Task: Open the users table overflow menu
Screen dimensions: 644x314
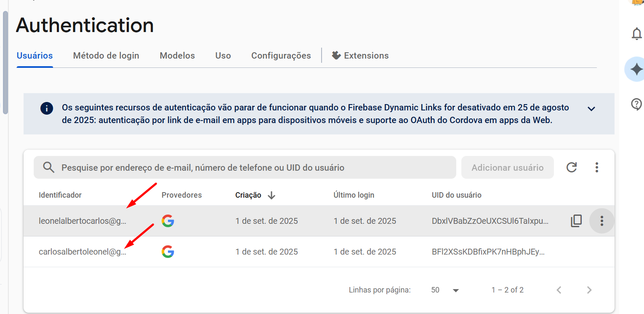Action: tap(596, 167)
